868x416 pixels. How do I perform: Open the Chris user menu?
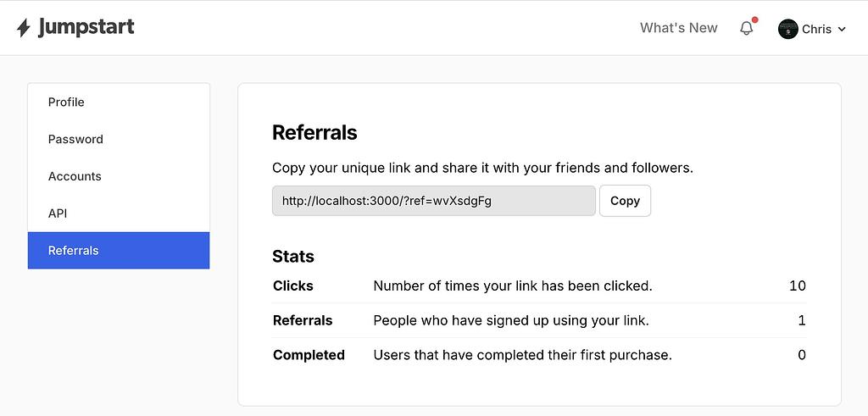click(x=812, y=29)
